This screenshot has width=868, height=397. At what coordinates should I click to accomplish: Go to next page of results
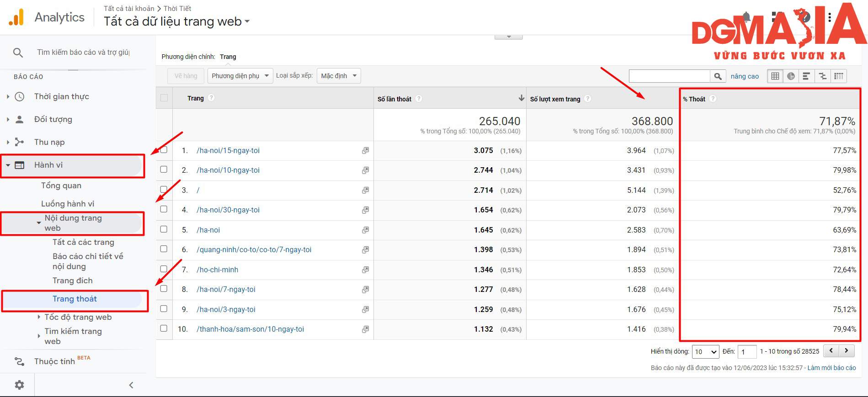[847, 351]
